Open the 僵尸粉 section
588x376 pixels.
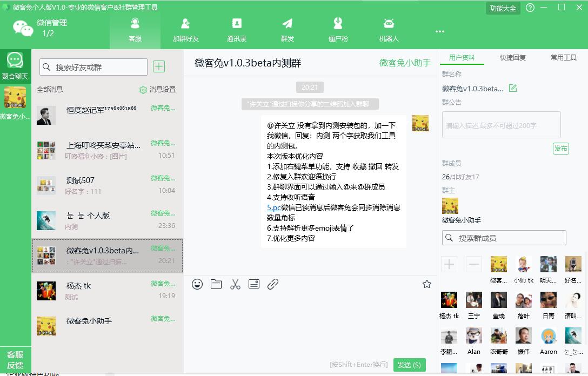pyautogui.click(x=338, y=30)
